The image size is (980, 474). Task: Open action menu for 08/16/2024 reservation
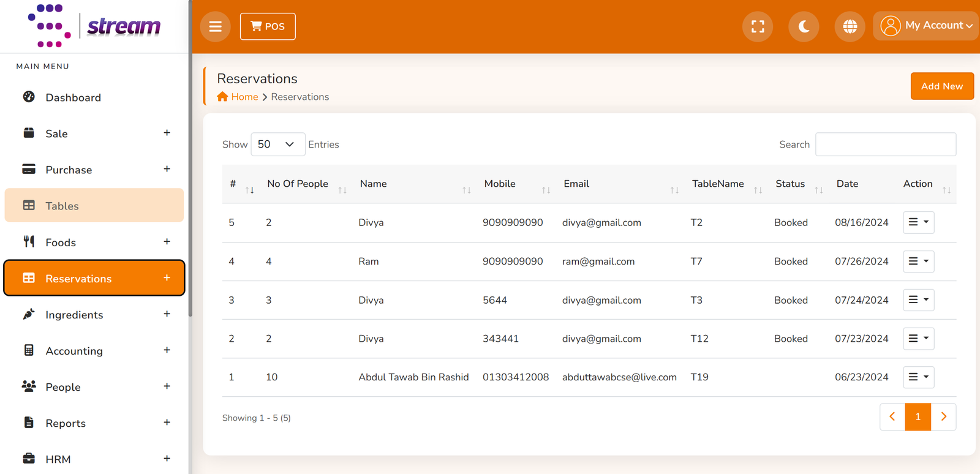point(918,222)
